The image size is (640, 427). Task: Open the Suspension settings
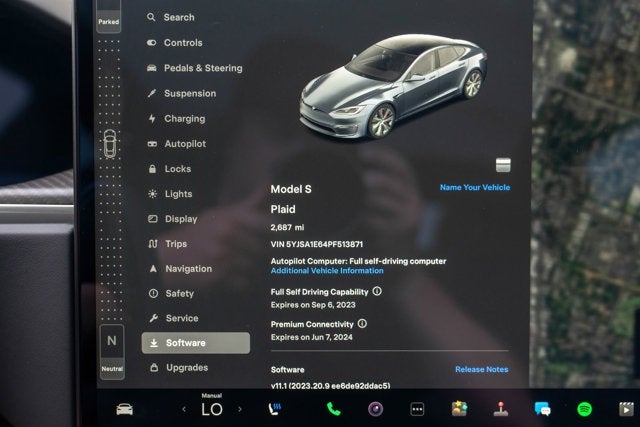click(182, 93)
